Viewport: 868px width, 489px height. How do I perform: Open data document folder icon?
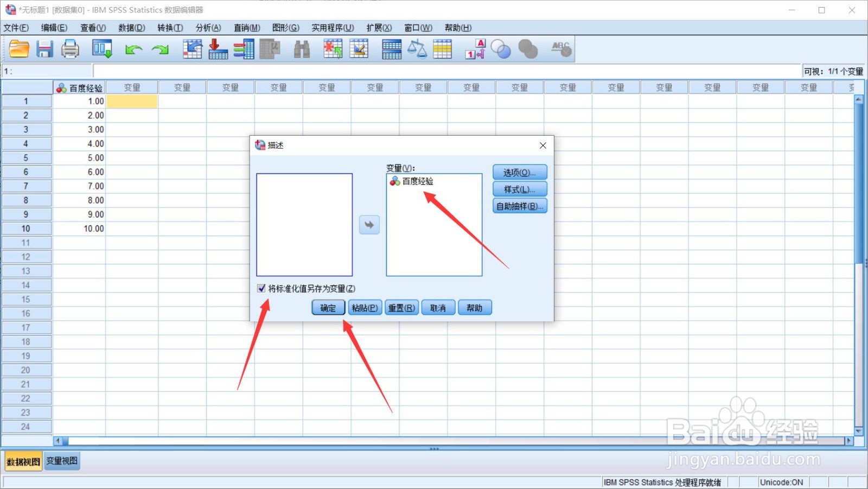click(x=19, y=49)
